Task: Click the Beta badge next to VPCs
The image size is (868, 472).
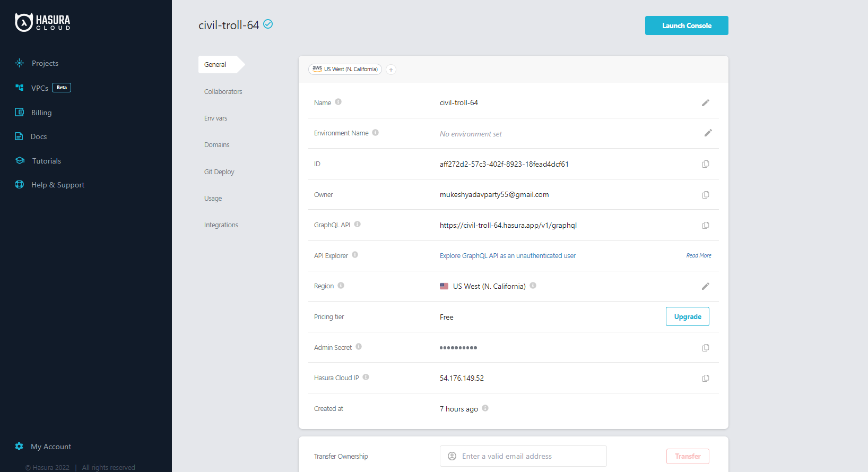Action: pyautogui.click(x=62, y=88)
